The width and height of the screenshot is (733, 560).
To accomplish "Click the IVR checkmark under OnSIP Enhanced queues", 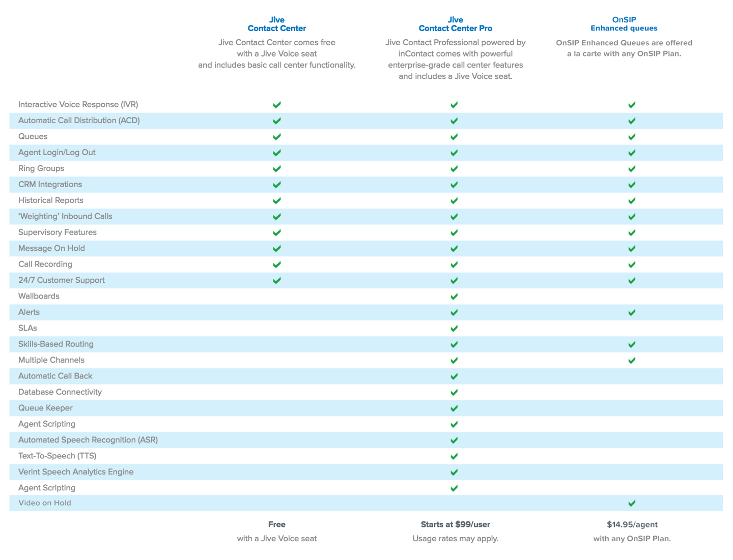I will pos(632,105).
